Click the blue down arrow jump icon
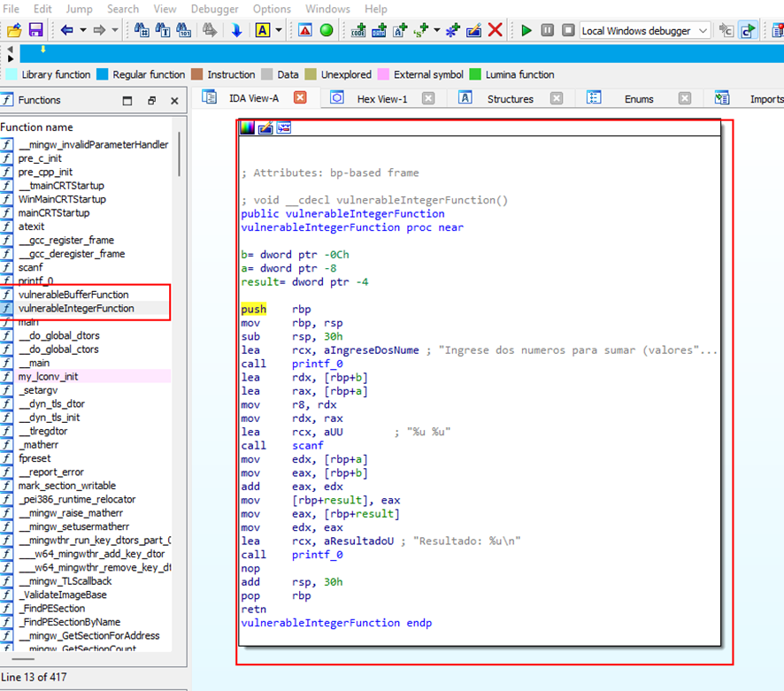The width and height of the screenshot is (784, 691). (236, 30)
